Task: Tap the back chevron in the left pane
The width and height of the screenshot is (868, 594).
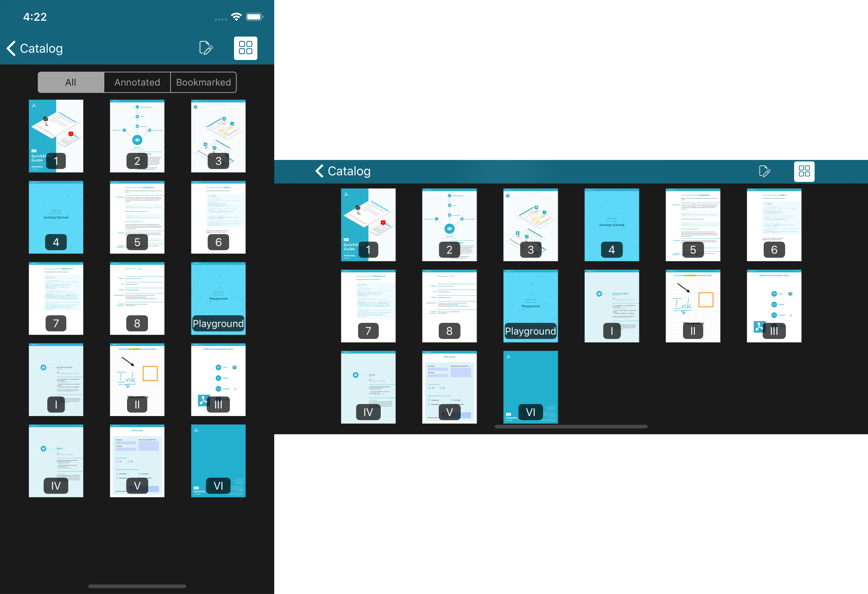Action: click(x=11, y=48)
